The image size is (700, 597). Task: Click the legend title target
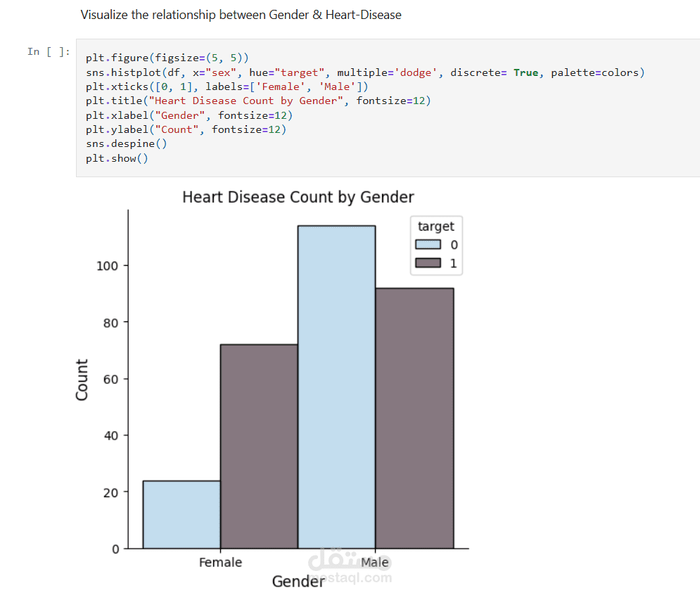(436, 226)
